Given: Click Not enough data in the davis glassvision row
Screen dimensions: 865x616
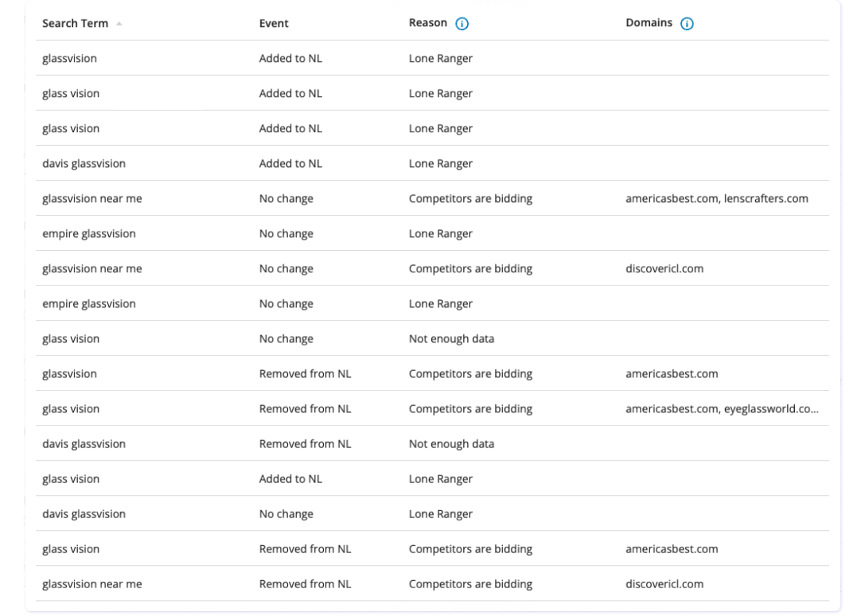Looking at the screenshot, I should 451,443.
